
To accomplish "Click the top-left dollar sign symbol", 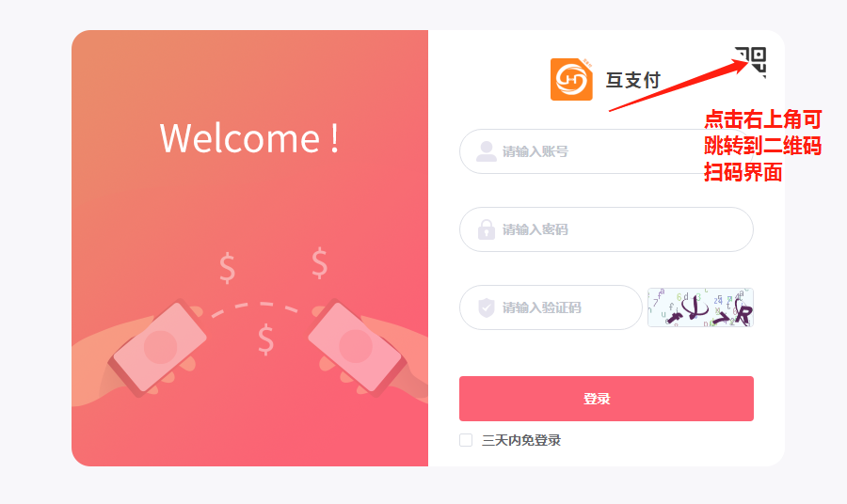I will click(228, 268).
